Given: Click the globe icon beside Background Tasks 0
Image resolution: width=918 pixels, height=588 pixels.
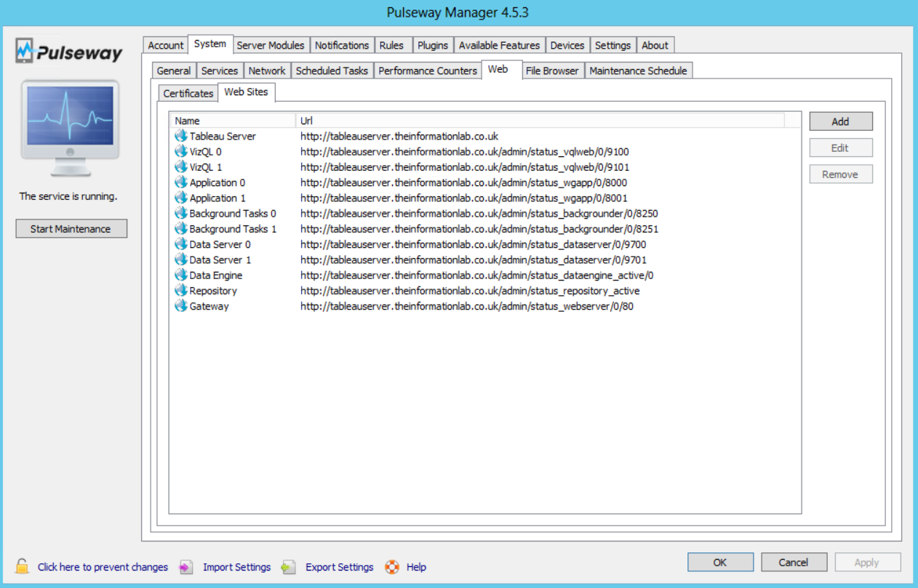Looking at the screenshot, I should [x=181, y=213].
